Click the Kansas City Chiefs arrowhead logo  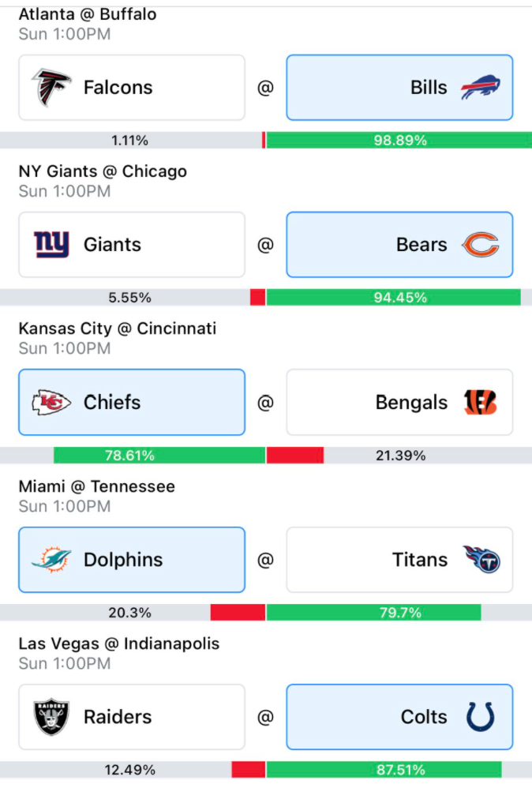coord(51,402)
